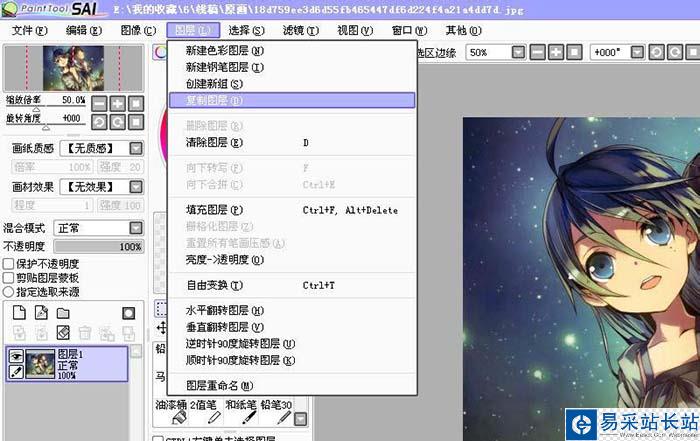Screen dimensions: 700x441
Task: Choose 新建色彩图层 from the menu
Action: [292, 50]
